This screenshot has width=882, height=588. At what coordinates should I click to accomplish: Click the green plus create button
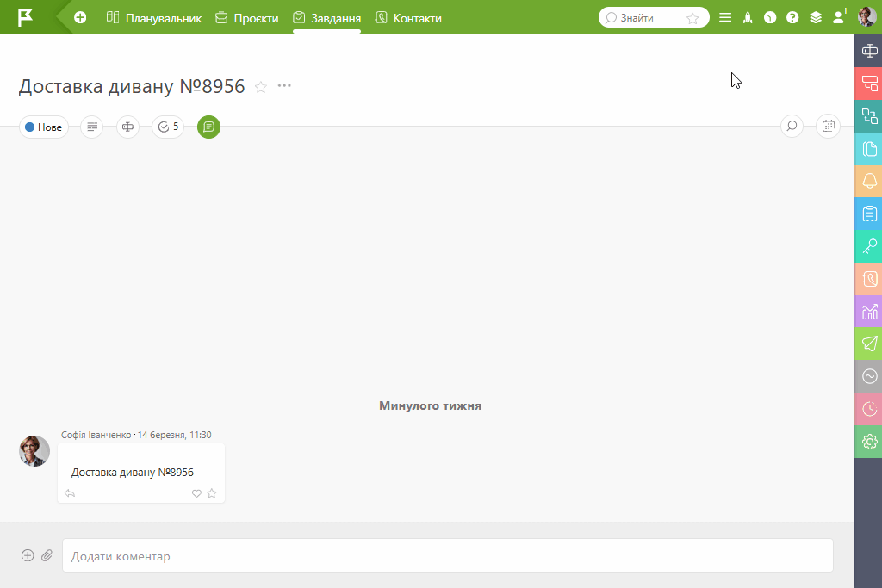(x=80, y=17)
